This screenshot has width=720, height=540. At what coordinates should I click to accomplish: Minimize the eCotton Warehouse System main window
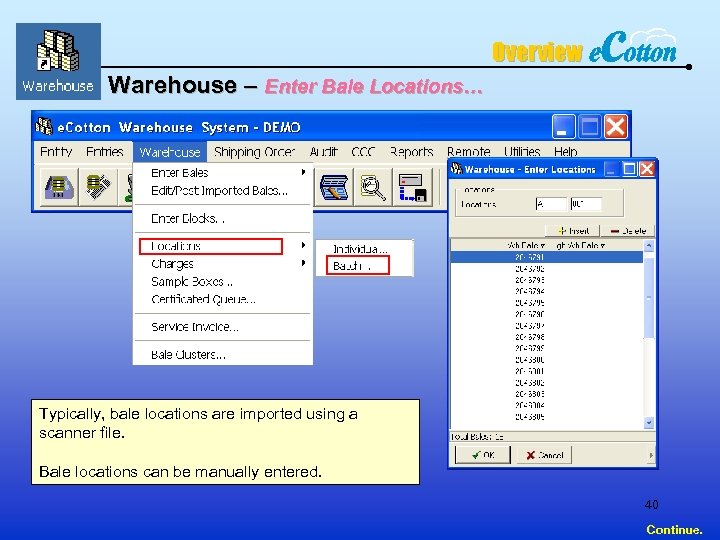tap(563, 126)
